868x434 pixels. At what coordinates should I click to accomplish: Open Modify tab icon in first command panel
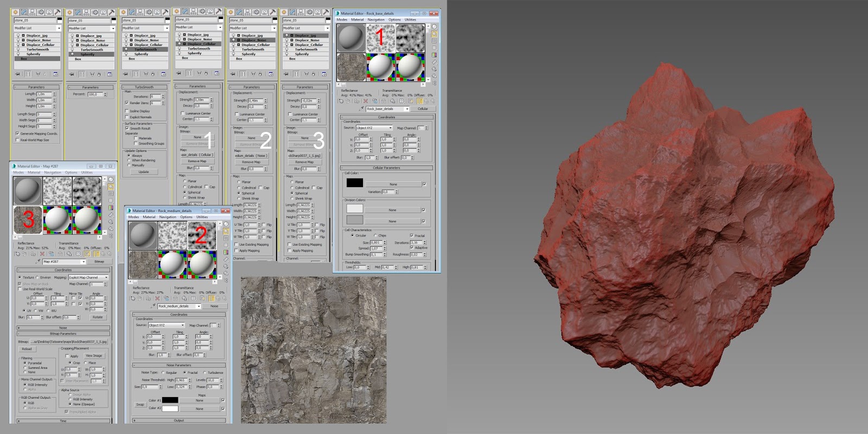coord(24,12)
